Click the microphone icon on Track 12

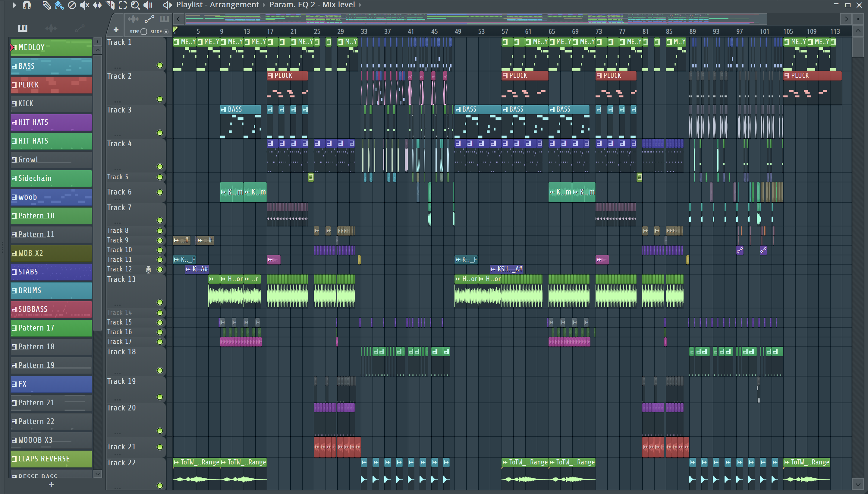(x=148, y=269)
